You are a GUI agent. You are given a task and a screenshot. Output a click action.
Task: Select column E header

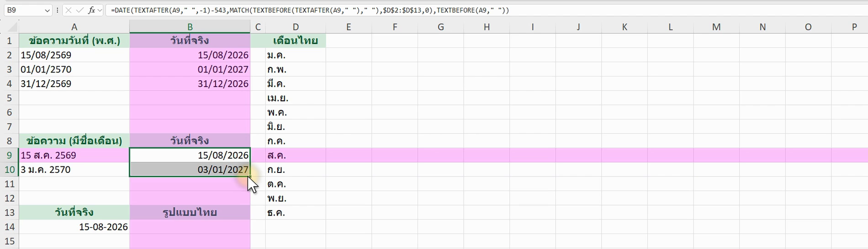click(x=349, y=27)
